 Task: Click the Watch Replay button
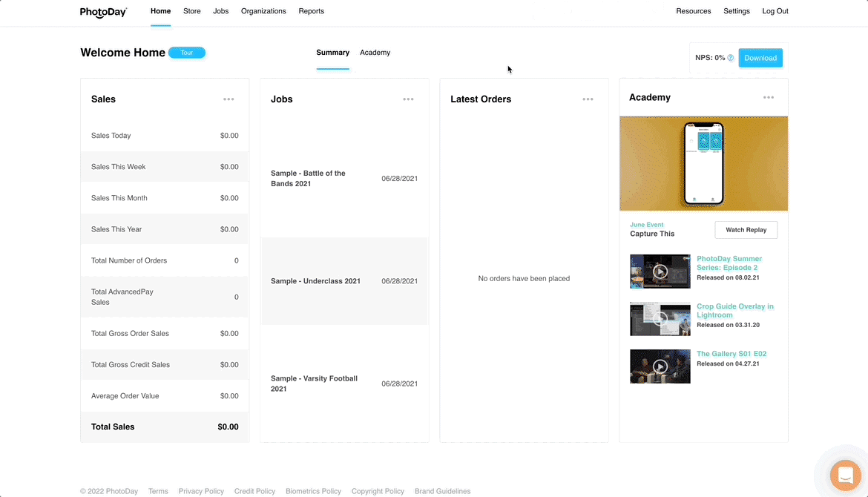click(746, 230)
